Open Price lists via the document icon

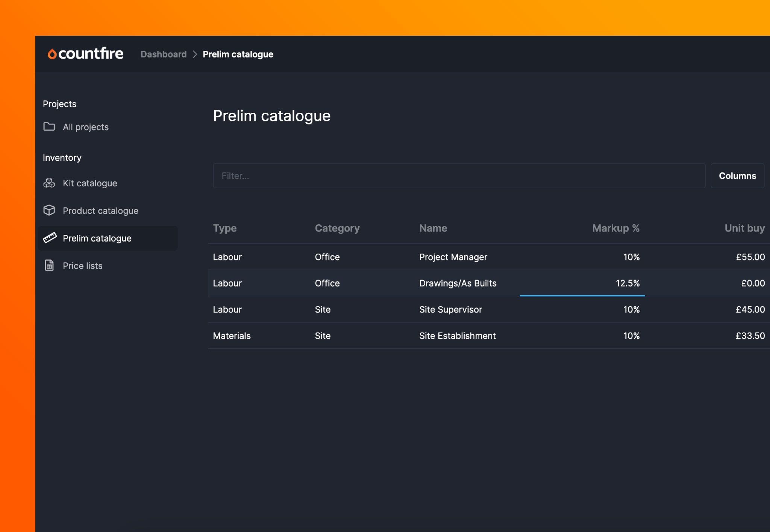tap(49, 266)
